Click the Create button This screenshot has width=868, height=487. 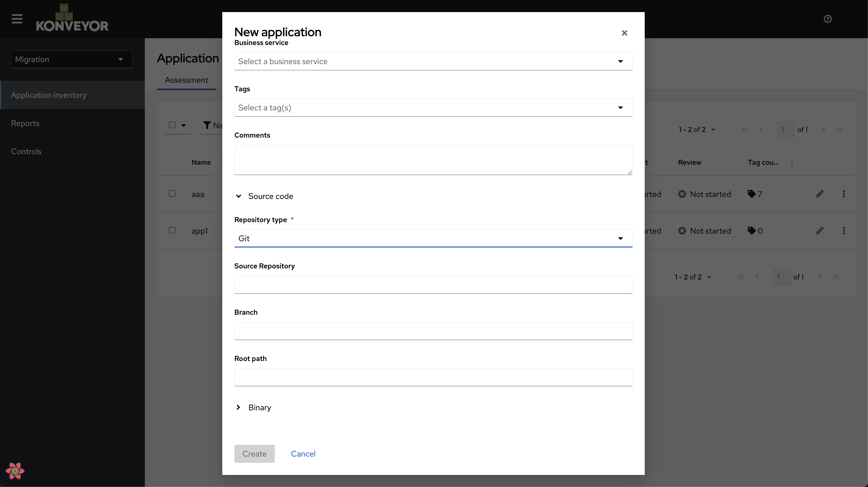click(x=254, y=454)
